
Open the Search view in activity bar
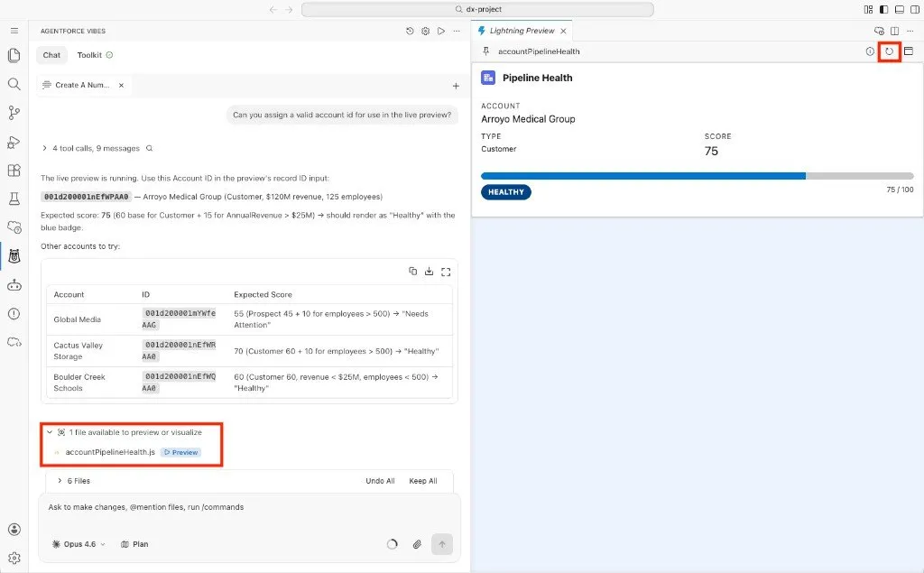pos(14,84)
